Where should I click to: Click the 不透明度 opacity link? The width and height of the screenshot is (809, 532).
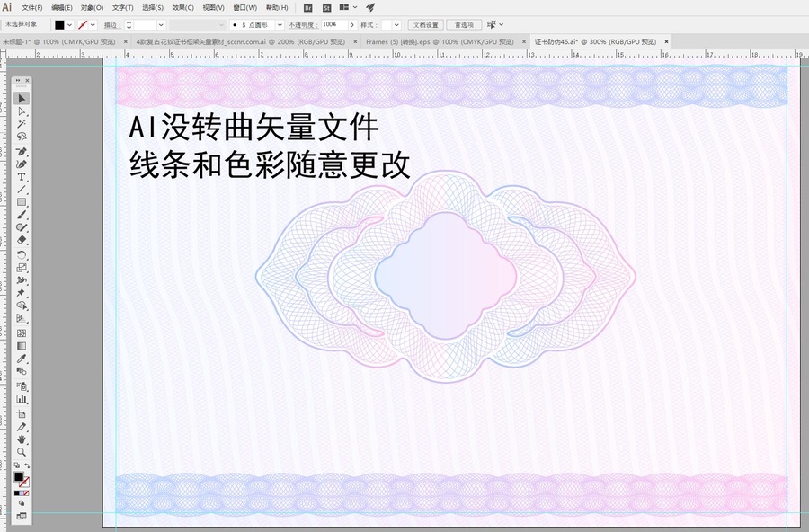[x=304, y=25]
